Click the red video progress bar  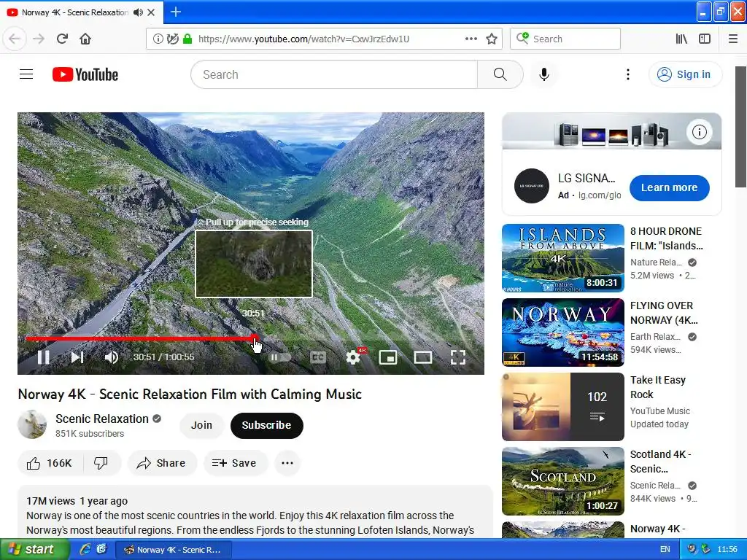click(141, 338)
